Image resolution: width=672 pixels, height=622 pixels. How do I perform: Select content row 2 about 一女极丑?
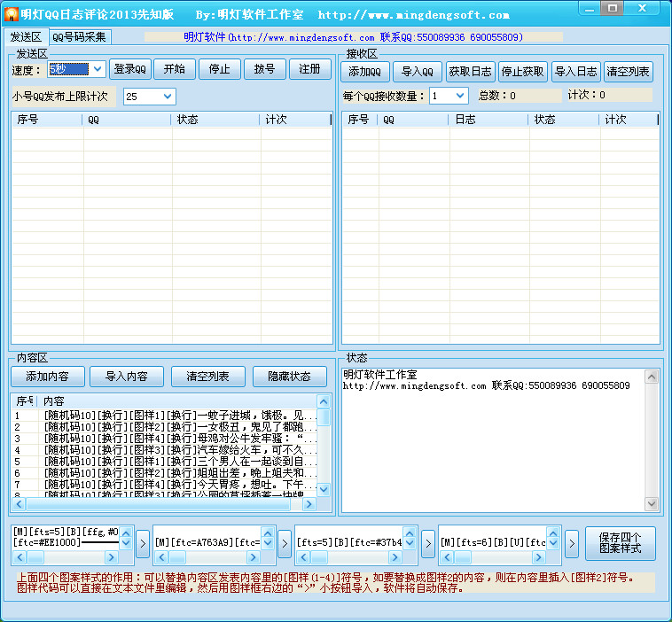pyautogui.click(x=165, y=427)
